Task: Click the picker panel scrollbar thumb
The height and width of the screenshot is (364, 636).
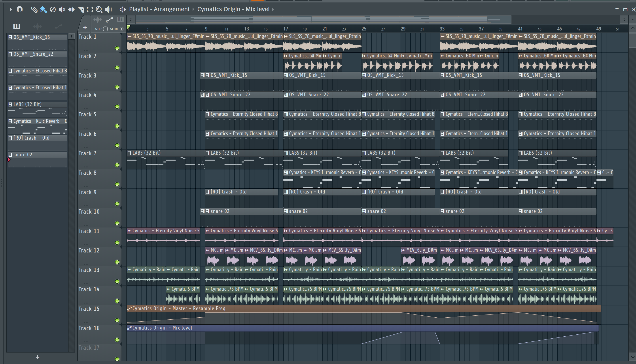Action: pyautogui.click(x=72, y=36)
